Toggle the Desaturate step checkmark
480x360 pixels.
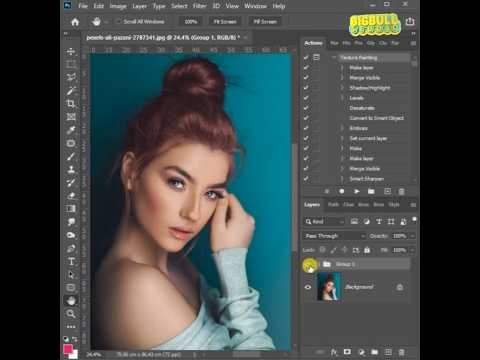point(306,108)
